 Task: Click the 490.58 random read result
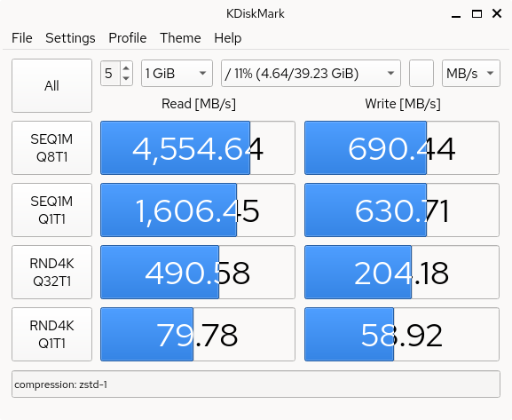coord(198,272)
